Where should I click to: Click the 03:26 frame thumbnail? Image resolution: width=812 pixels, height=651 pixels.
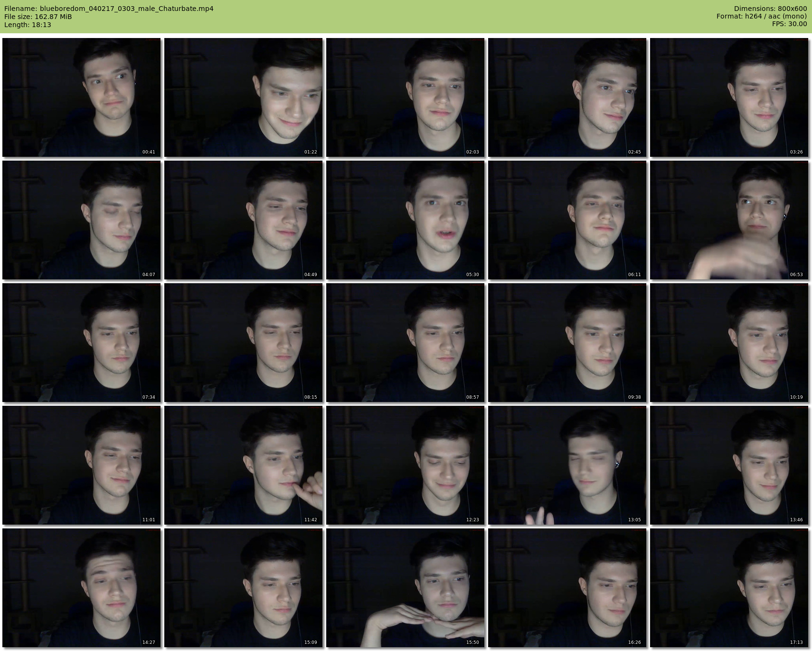(x=729, y=97)
